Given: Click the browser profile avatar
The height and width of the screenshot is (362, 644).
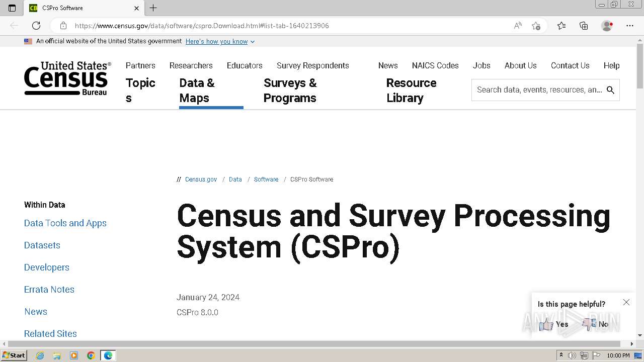Looking at the screenshot, I should [x=607, y=26].
